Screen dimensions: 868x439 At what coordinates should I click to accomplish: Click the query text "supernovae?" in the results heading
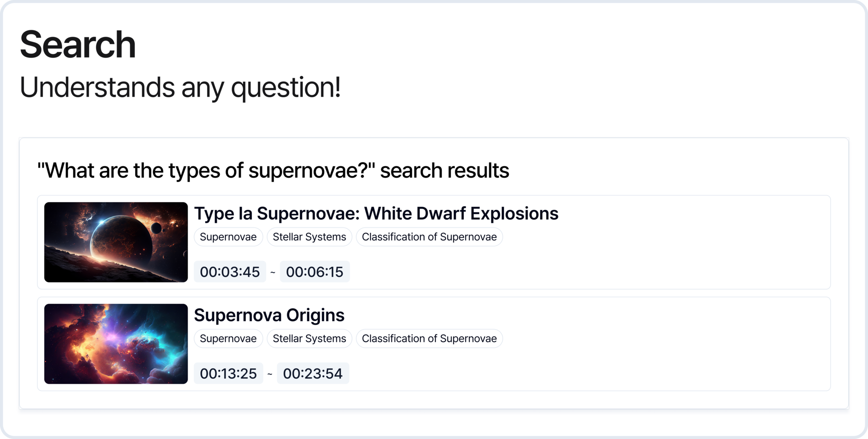click(309, 170)
